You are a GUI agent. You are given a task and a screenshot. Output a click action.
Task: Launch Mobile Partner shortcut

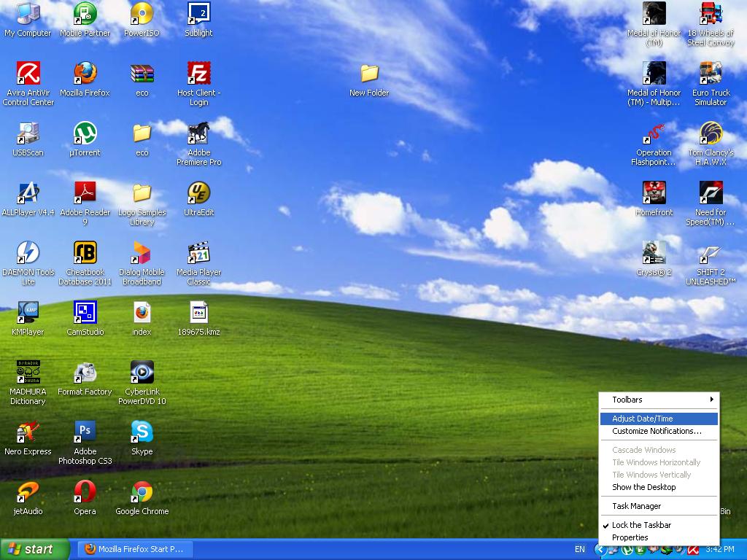(85, 20)
